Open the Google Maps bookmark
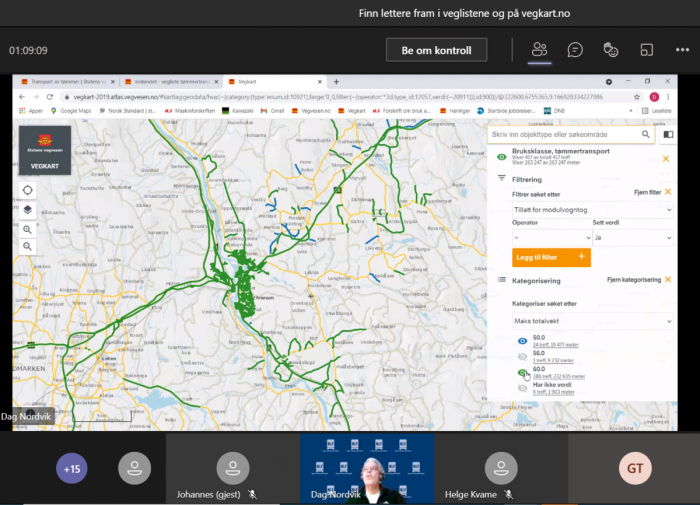The width and height of the screenshot is (700, 505). (71, 111)
